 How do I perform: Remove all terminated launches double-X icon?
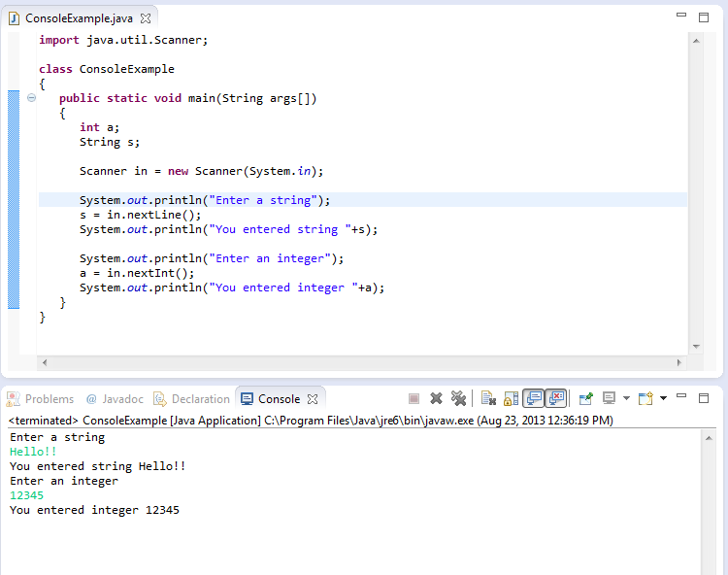pyautogui.click(x=458, y=398)
